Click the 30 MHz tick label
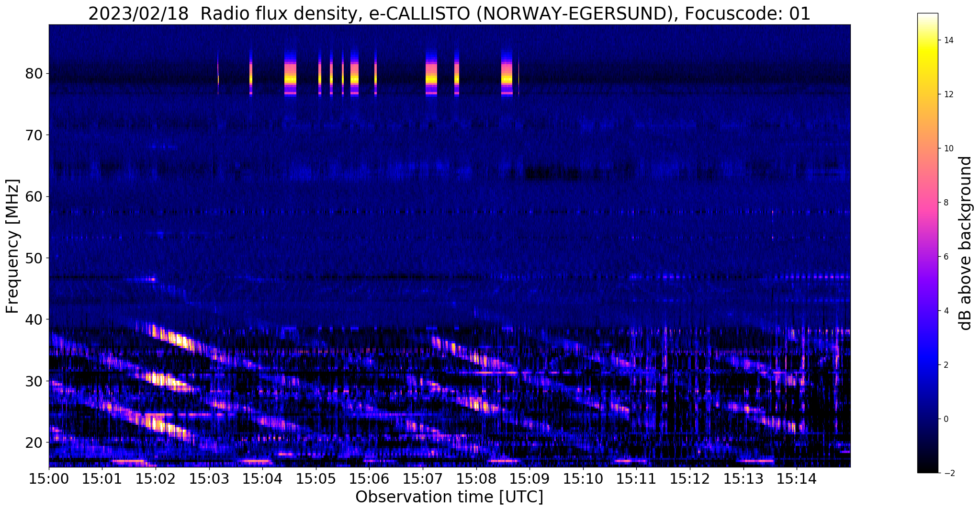980x511 pixels. tap(34, 381)
